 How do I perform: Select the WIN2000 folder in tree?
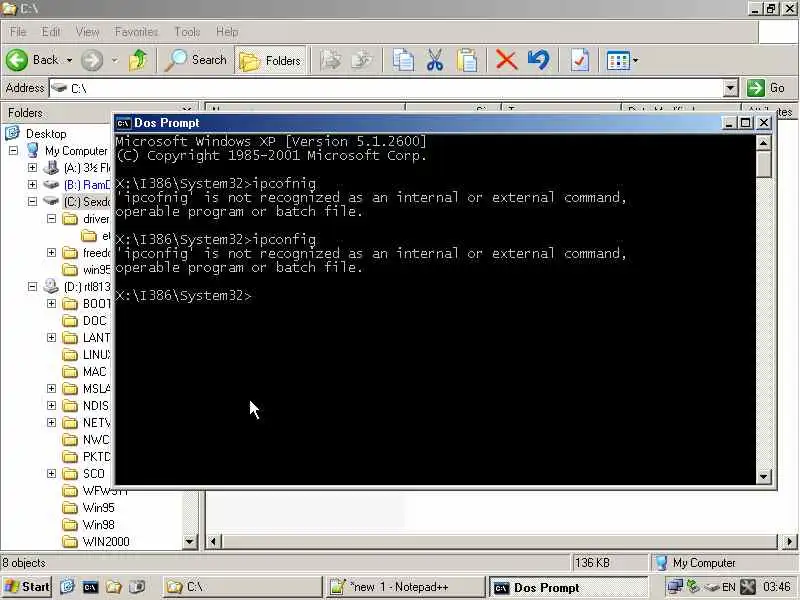point(106,541)
